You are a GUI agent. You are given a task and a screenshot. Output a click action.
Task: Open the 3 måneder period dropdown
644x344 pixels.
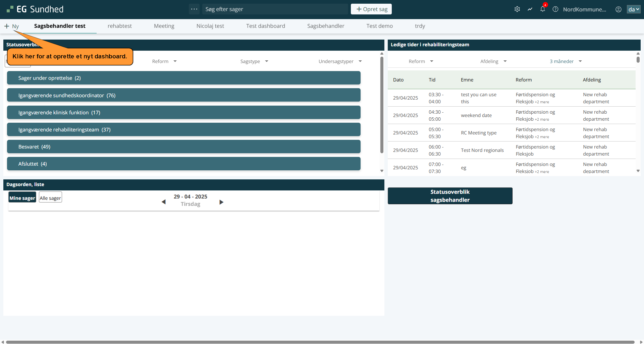566,61
